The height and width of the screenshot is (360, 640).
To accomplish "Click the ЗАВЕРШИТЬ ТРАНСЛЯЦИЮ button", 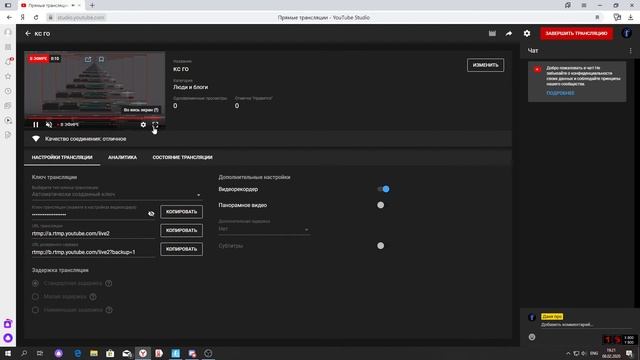I will point(576,33).
